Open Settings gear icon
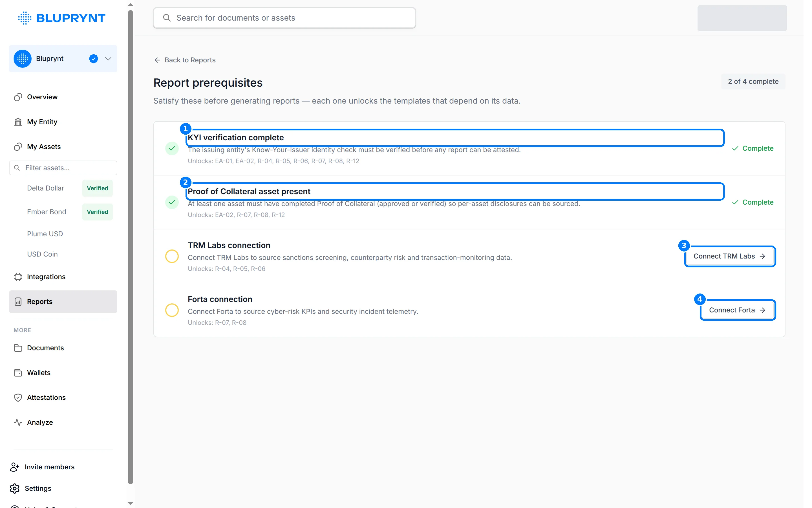This screenshot has width=812, height=508. (x=14, y=489)
